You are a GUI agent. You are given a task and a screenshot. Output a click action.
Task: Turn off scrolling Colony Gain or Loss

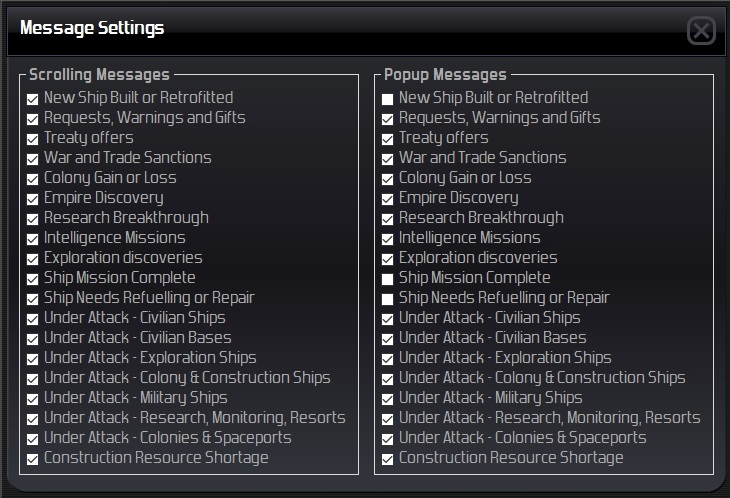pyautogui.click(x=33, y=179)
